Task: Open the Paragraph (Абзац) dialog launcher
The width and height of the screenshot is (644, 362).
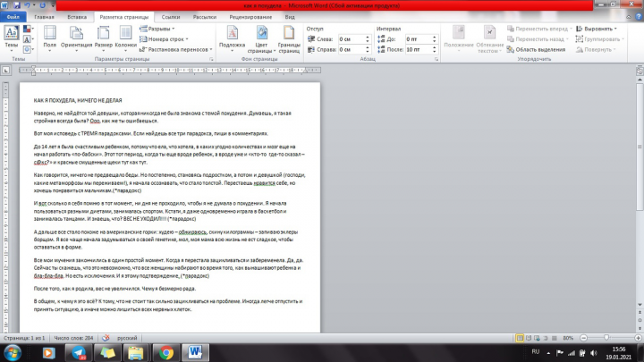Action: (436, 60)
